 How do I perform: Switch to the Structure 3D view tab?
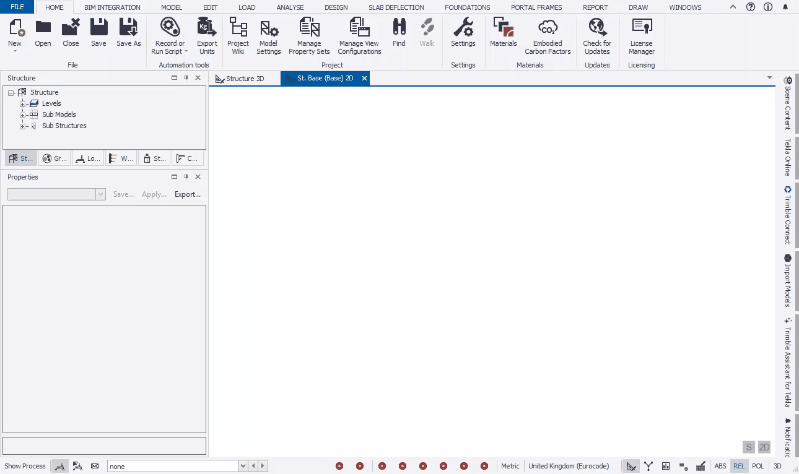[x=245, y=78]
